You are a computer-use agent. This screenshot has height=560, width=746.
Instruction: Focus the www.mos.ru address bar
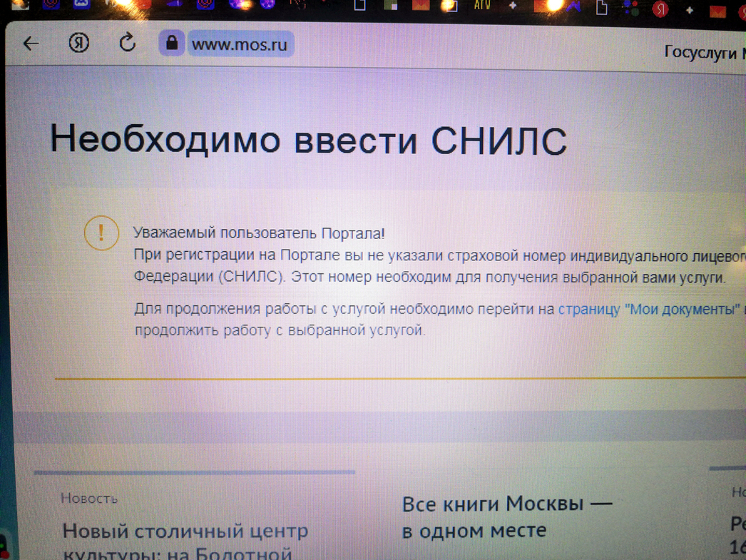tap(240, 44)
